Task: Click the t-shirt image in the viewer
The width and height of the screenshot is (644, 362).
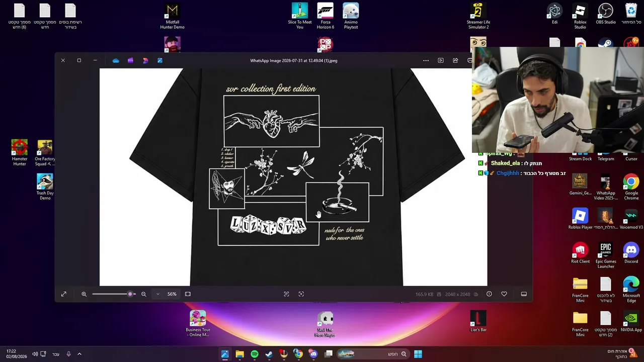Action: [293, 177]
